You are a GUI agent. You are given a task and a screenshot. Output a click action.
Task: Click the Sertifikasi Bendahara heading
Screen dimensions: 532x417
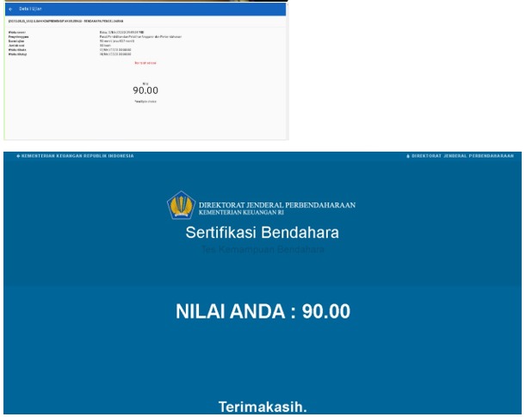pyautogui.click(x=263, y=233)
